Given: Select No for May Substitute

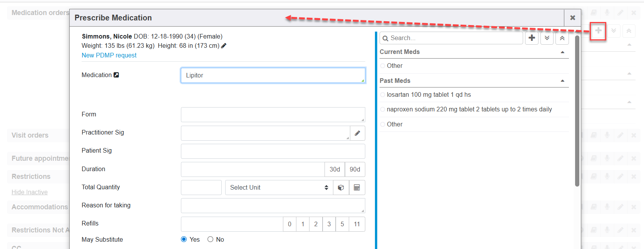Looking at the screenshot, I should [x=210, y=239].
